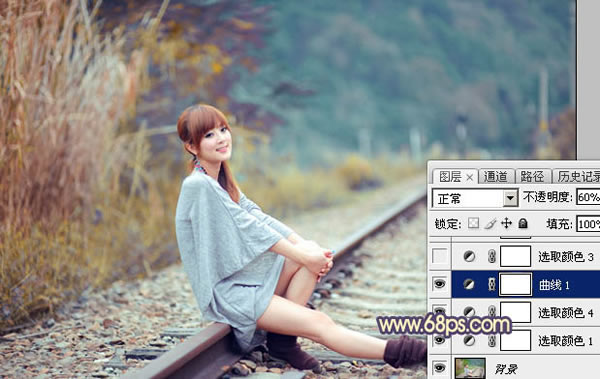This screenshot has width=600, height=379.
Task: Click the lock transparent pixels icon
Action: pyautogui.click(x=473, y=223)
